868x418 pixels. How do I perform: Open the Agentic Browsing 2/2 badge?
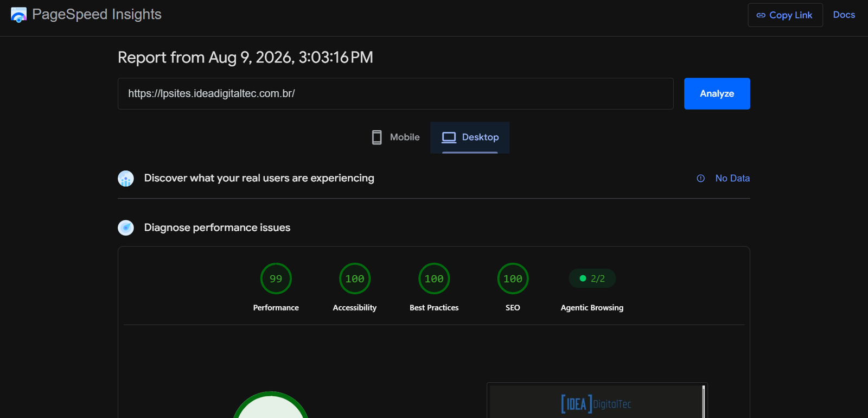tap(592, 278)
